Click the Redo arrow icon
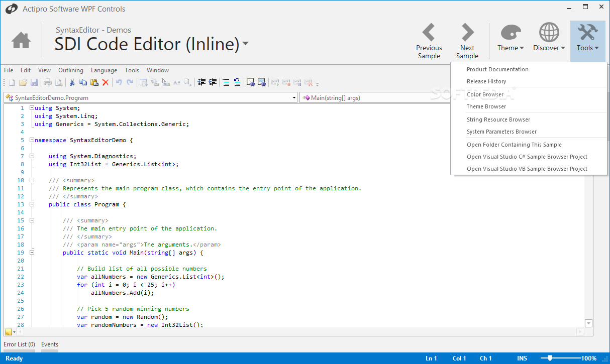Screen dimensions: 610x364 (x=130, y=82)
